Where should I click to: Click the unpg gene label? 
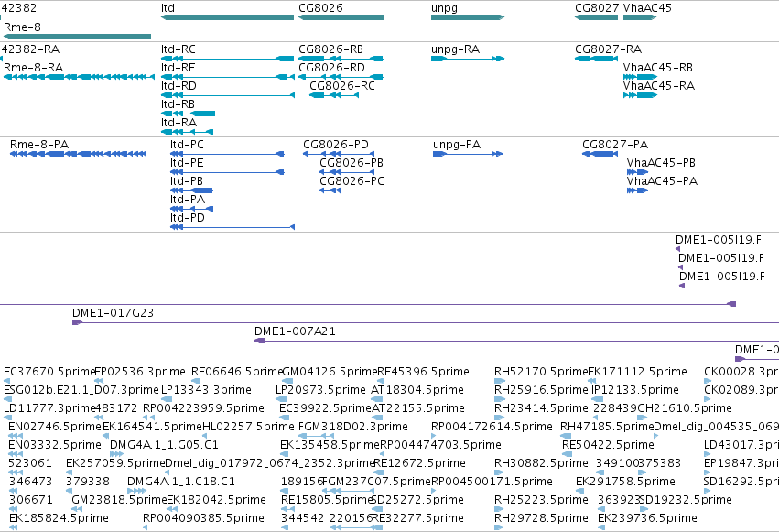click(444, 8)
